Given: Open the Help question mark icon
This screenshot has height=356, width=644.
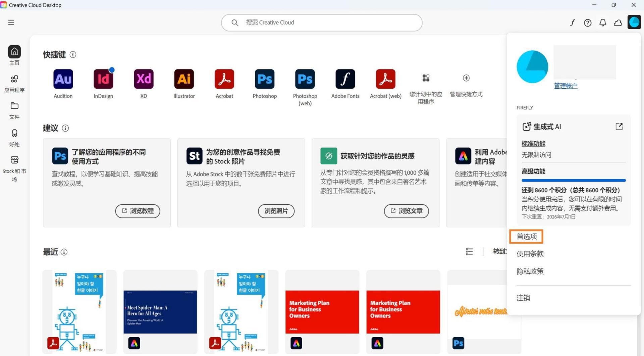Looking at the screenshot, I should tap(588, 22).
